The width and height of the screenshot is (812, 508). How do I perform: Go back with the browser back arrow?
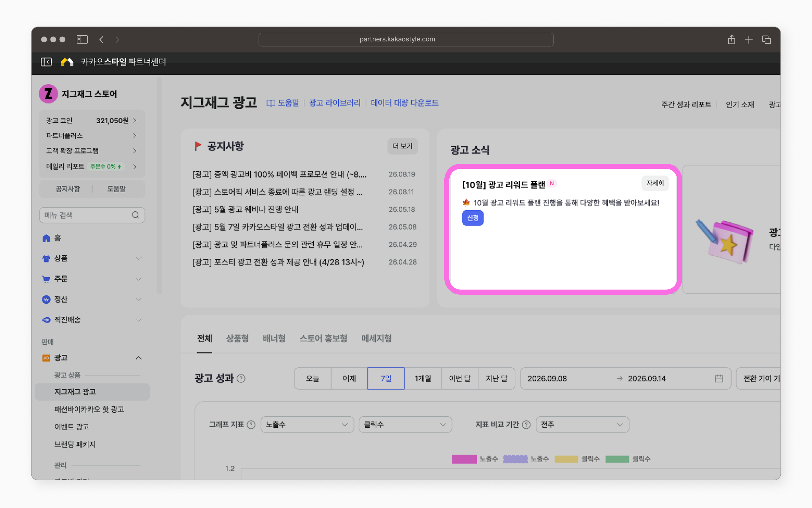click(101, 39)
